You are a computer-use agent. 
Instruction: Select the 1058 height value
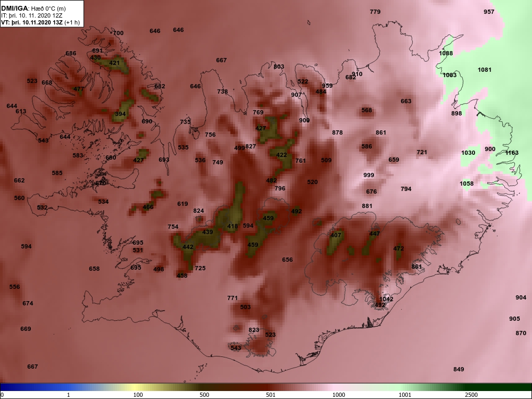[467, 184]
